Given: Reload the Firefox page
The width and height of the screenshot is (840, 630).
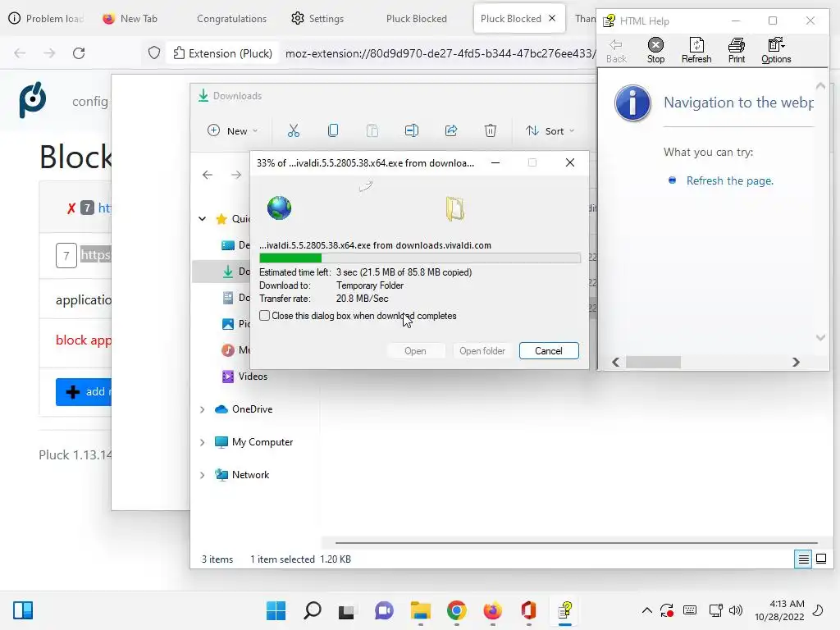Looking at the screenshot, I should [79, 53].
